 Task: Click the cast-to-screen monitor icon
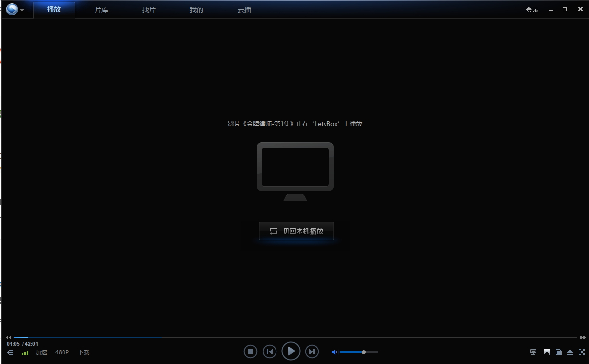[533, 352]
